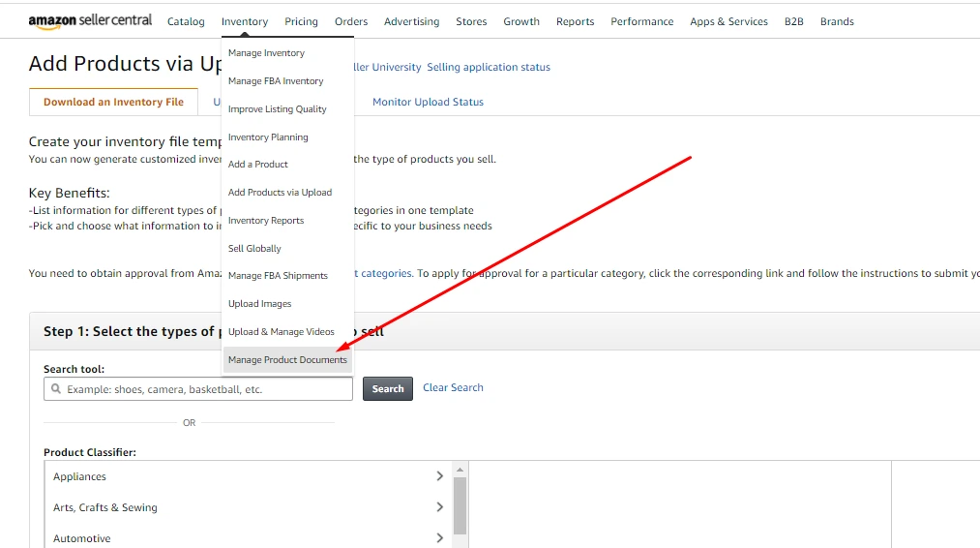Switch to Download an Inventory File tab

[114, 102]
